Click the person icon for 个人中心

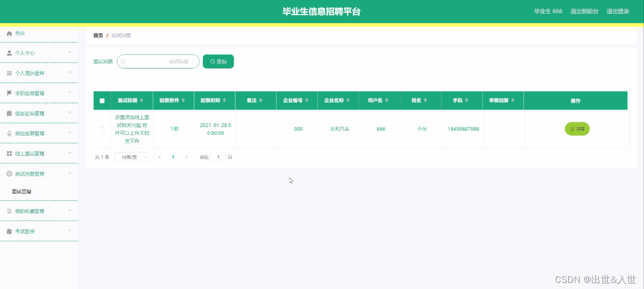coord(9,53)
